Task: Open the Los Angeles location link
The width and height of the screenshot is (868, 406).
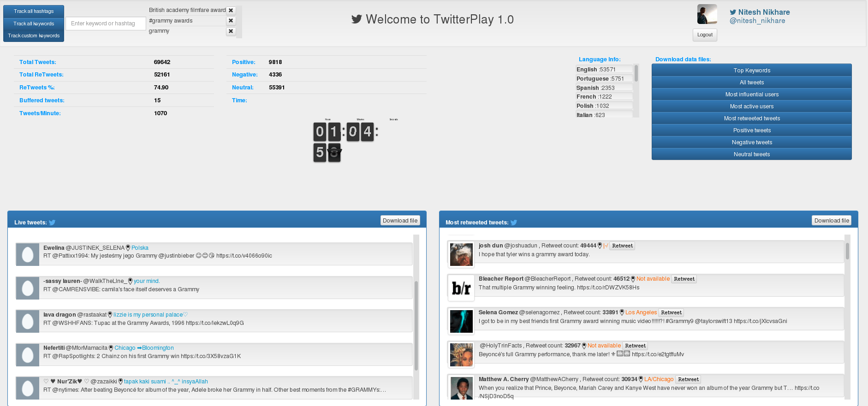Action: (641, 312)
